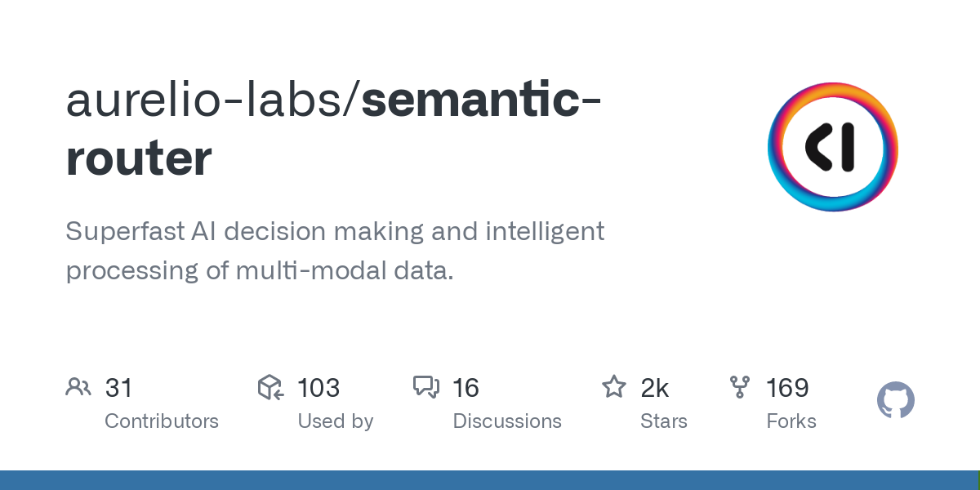This screenshot has height=490, width=980.
Task: Click the Forks branch icon
Action: pos(740,386)
